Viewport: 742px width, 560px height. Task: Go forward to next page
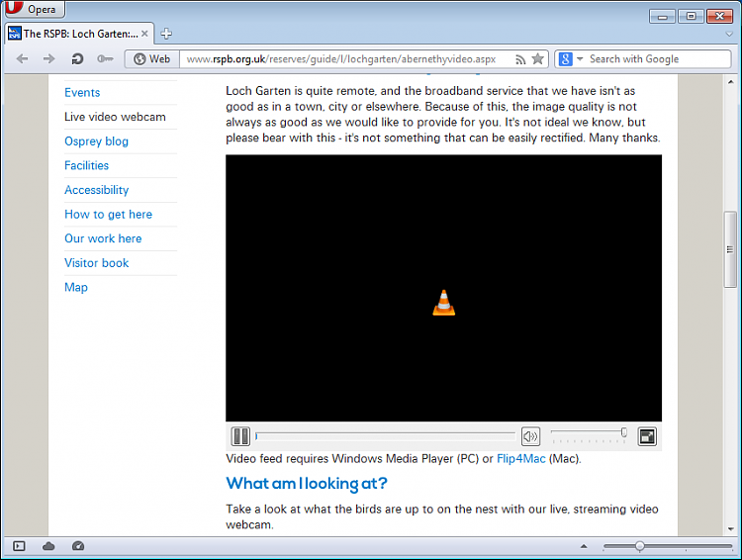[x=48, y=58]
